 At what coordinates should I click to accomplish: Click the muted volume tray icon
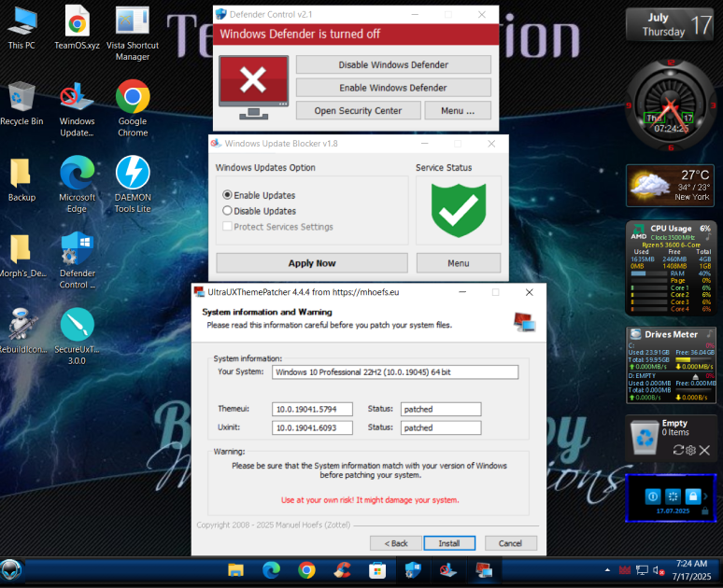coord(659,570)
